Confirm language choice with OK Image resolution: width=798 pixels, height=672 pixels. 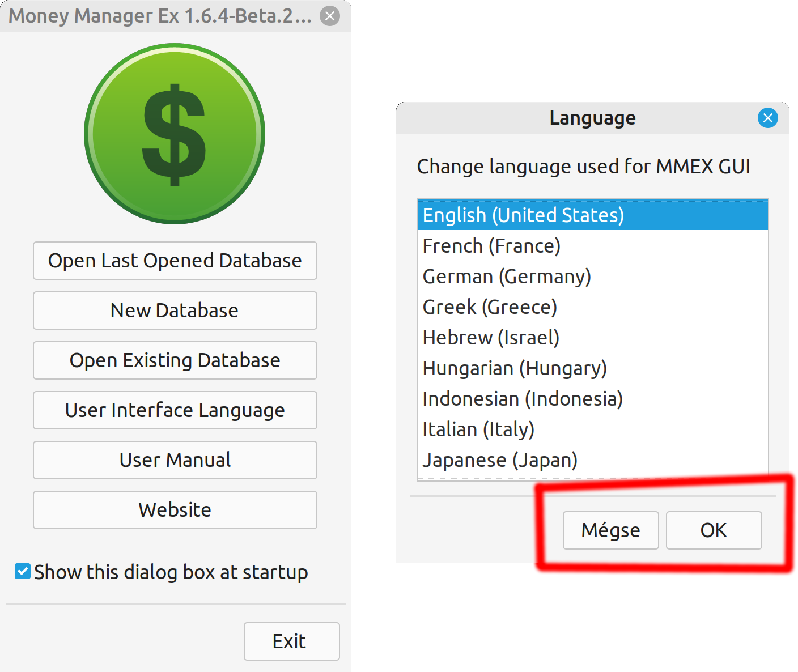coord(714,530)
